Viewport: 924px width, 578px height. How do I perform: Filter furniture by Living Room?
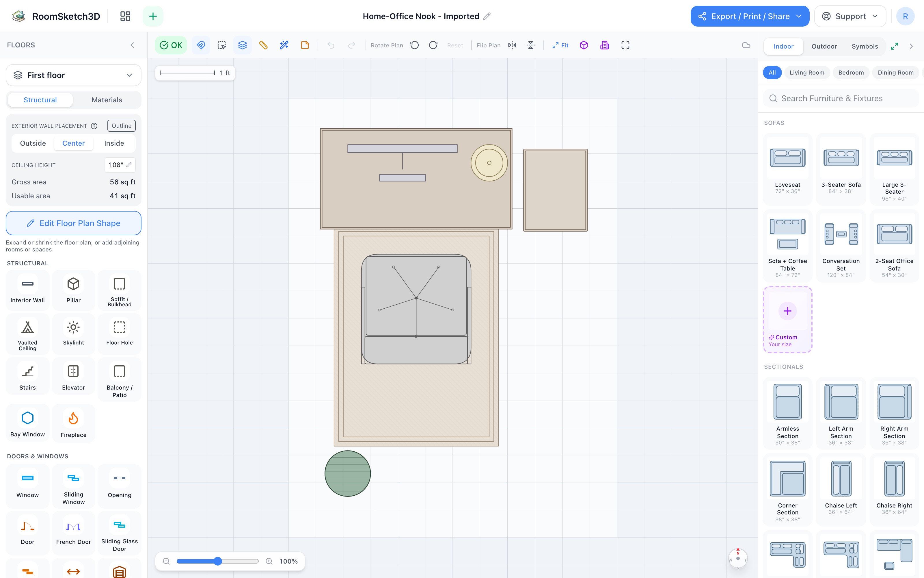[x=807, y=72]
